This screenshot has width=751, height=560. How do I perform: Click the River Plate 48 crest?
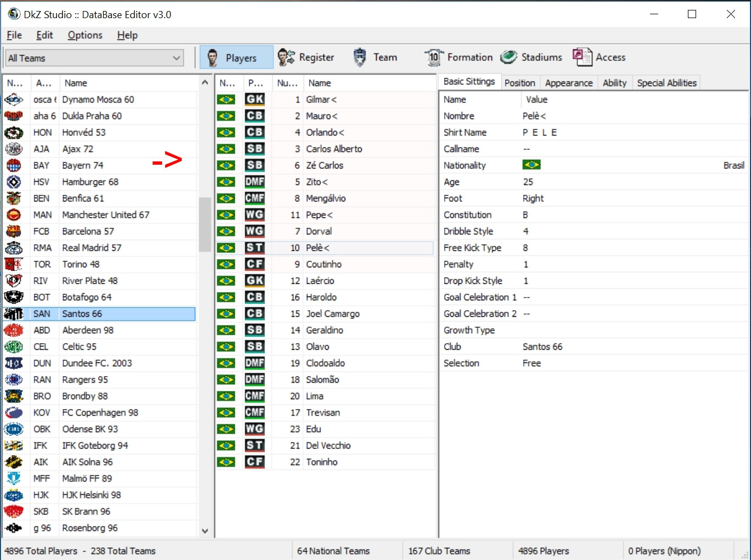pyautogui.click(x=14, y=281)
